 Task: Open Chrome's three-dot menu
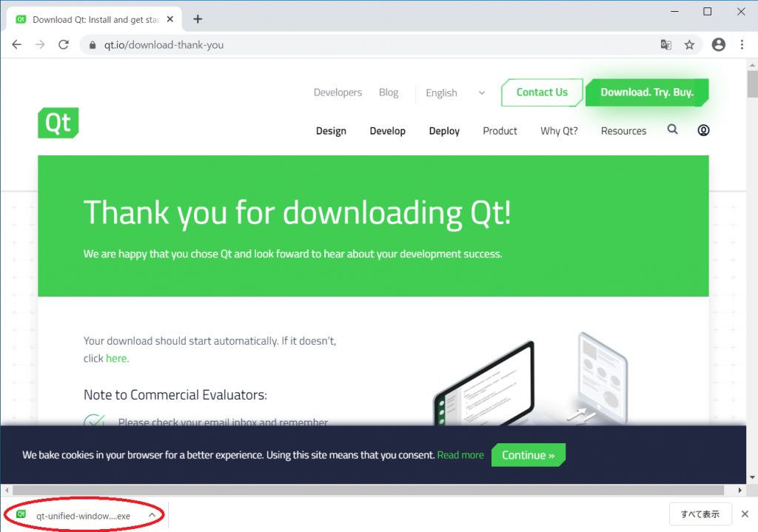coord(742,44)
